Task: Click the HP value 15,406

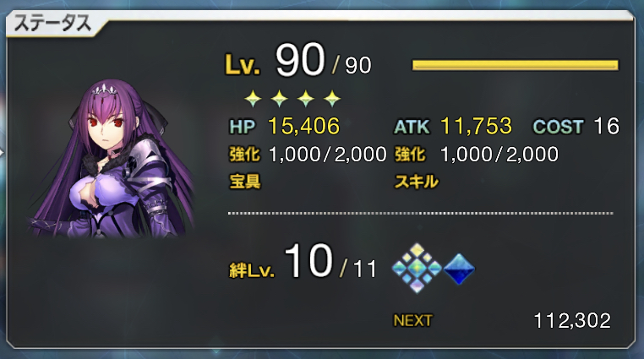Action: tap(304, 126)
